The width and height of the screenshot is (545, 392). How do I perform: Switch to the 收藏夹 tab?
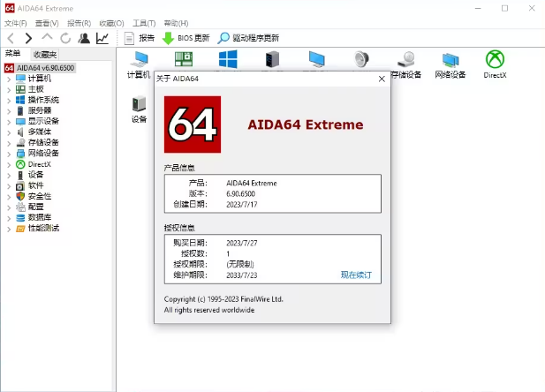(44, 55)
